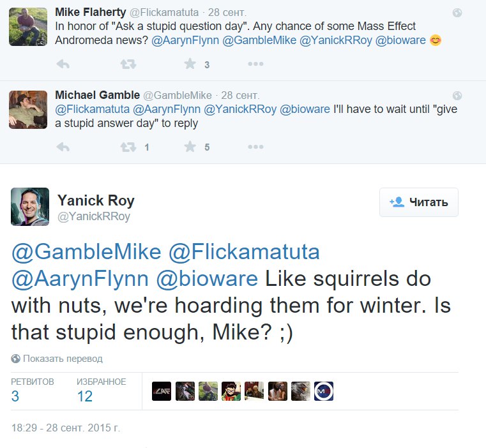Open Mike Flaherty's profile avatar
The height and width of the screenshot is (448, 486).
click(27, 26)
